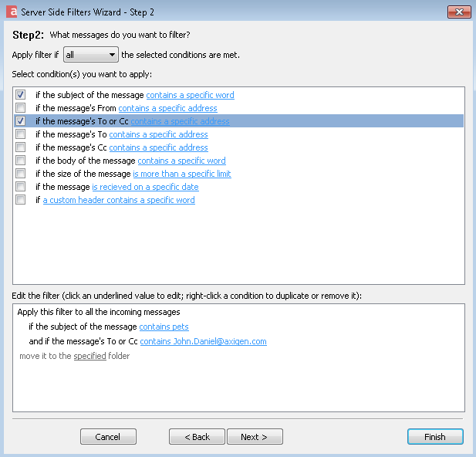Screen dimensions: 476x457
Task: Tick the message's To condition checkbox
Action: (20, 134)
